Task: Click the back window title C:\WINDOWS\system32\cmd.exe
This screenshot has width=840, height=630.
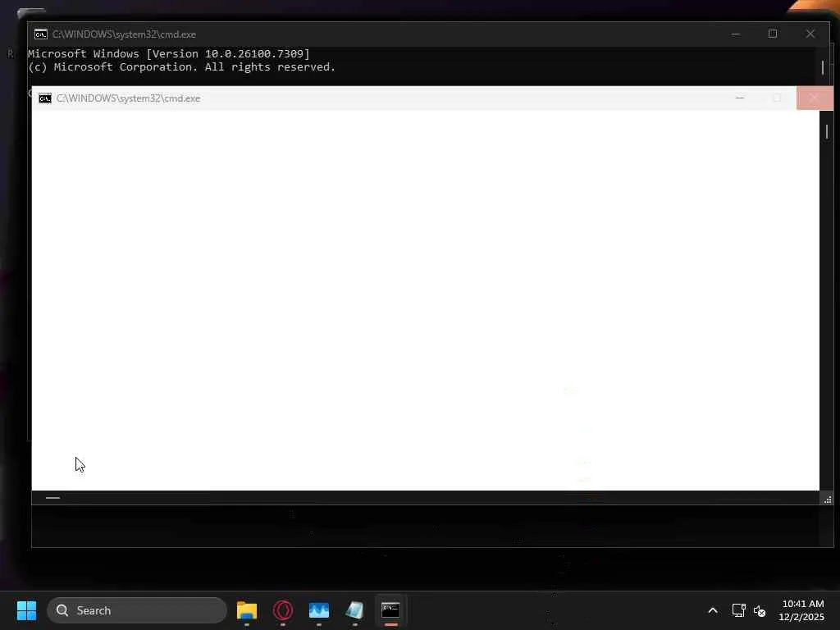Action: (124, 34)
